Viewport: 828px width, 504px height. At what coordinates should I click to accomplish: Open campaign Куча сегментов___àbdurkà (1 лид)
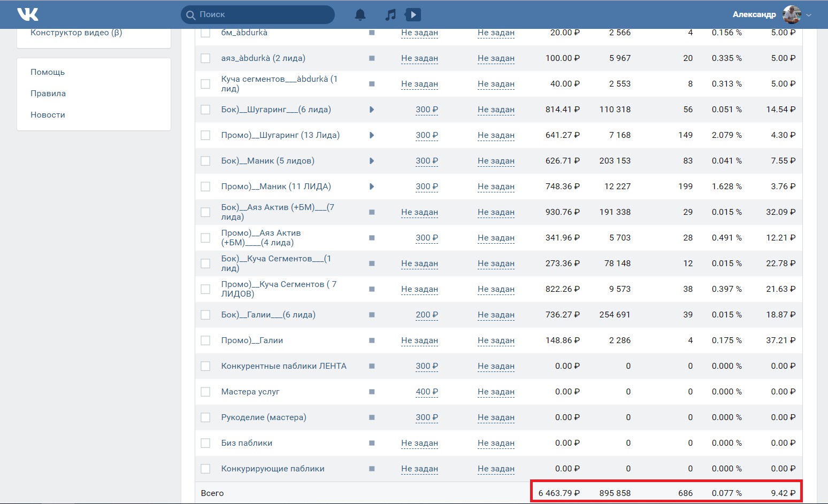(x=279, y=84)
